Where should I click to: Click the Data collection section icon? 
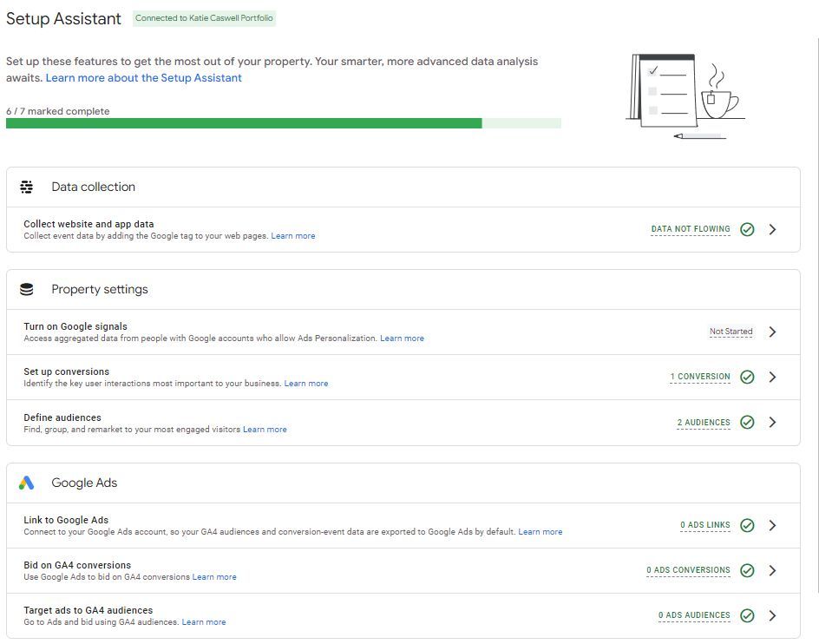[x=27, y=187]
